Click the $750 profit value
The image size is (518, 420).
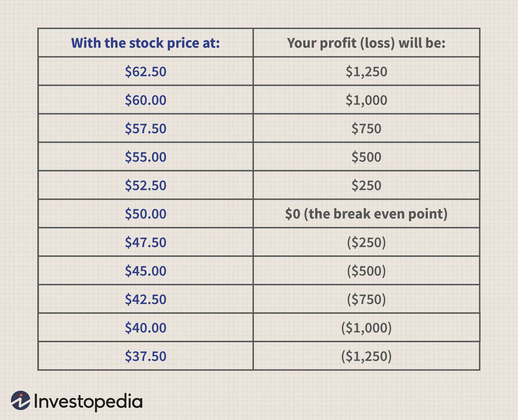(366, 128)
